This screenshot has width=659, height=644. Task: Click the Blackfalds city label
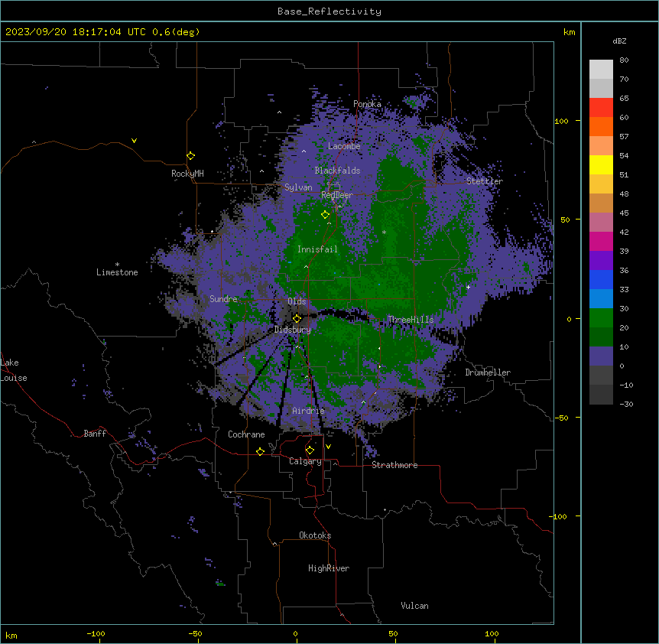337,171
